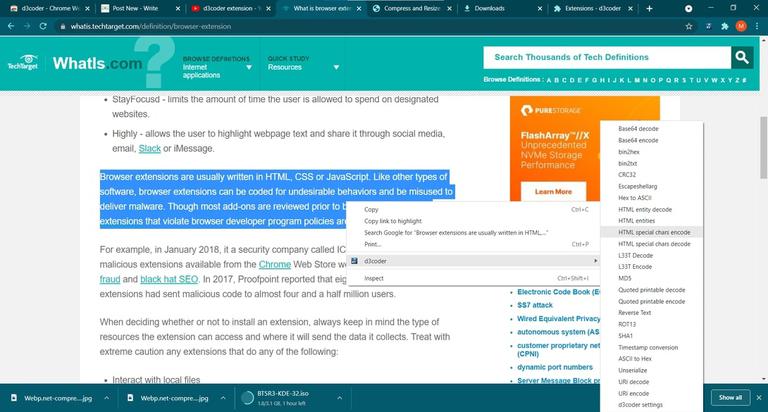Expand d3coder submenu arrow
This screenshot has height=412, width=768.
pyautogui.click(x=595, y=261)
